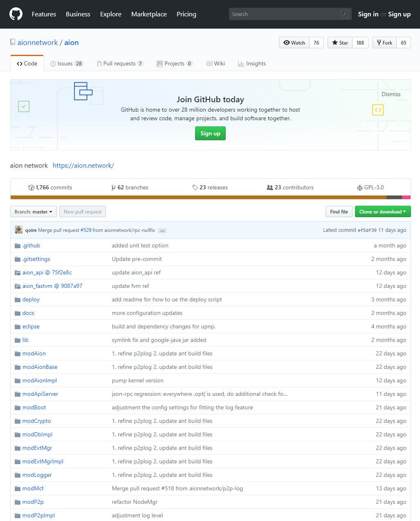Viewport: 420px width, 521px height.
Task: Open the Clone or download dropdown
Action: [x=383, y=212]
